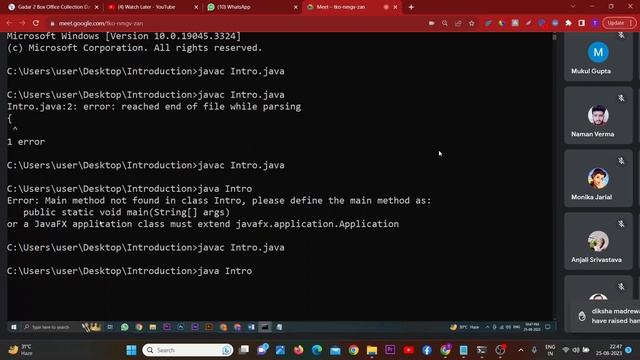Launch Firefox from the taskbar

(x=299, y=350)
